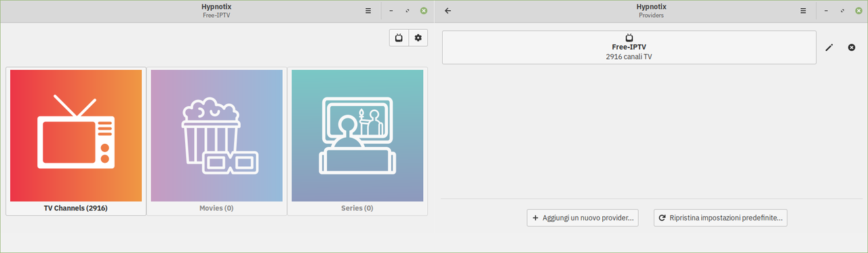Open providers list via TV icon button

tap(399, 38)
